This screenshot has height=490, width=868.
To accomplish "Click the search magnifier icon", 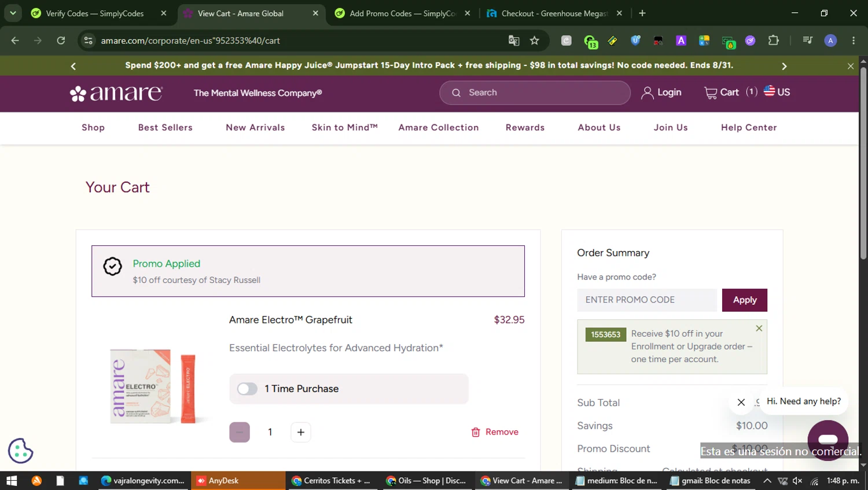I will click(x=457, y=93).
